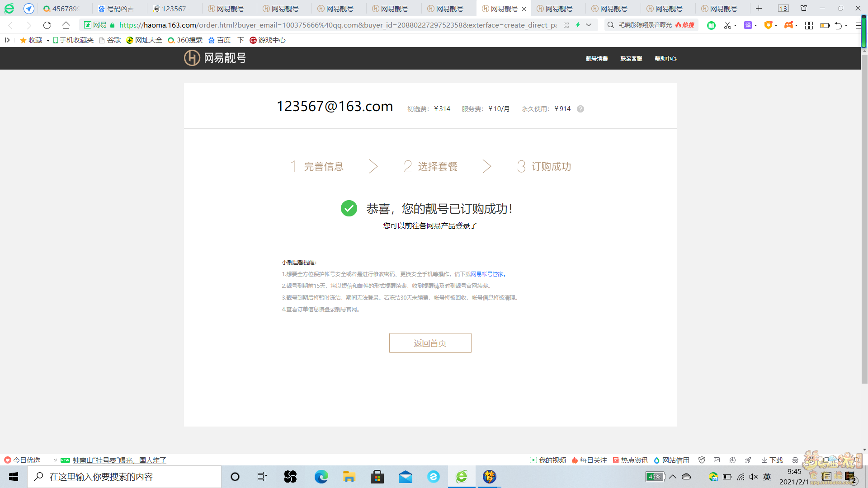This screenshot has height=488, width=868.
Task: Click the battery saver toolbar icon
Action: point(825,26)
